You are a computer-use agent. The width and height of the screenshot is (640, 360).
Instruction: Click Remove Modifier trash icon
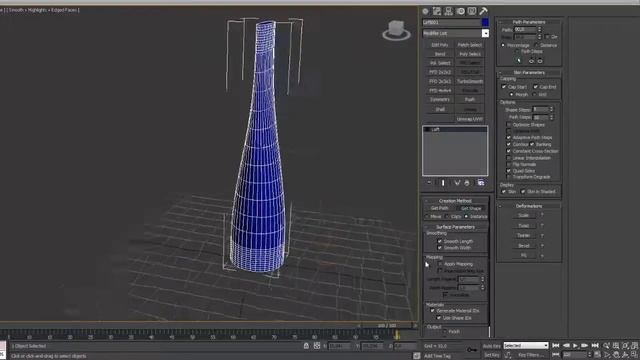467,183
